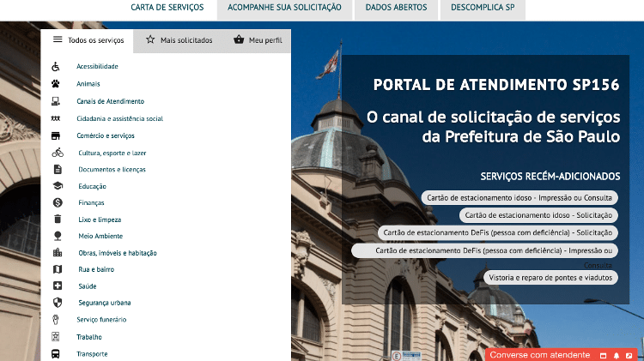Open Meio Ambiente link

tap(100, 236)
